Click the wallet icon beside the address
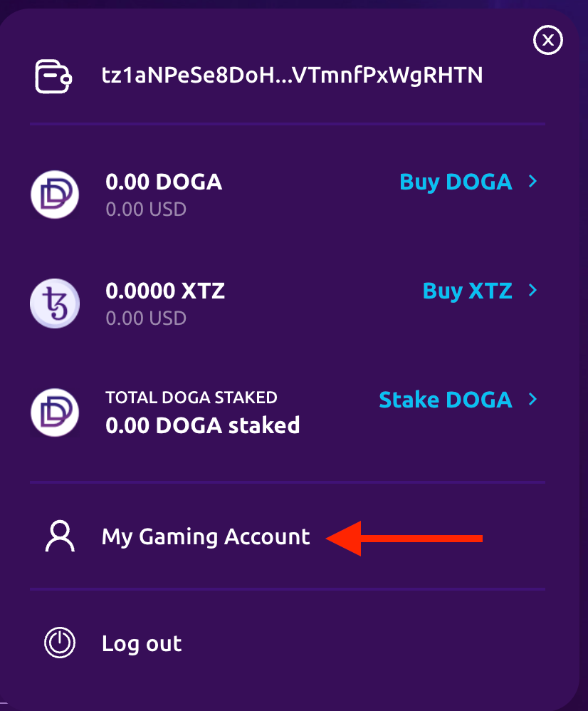Viewport: 588px width, 711px height. (x=53, y=76)
